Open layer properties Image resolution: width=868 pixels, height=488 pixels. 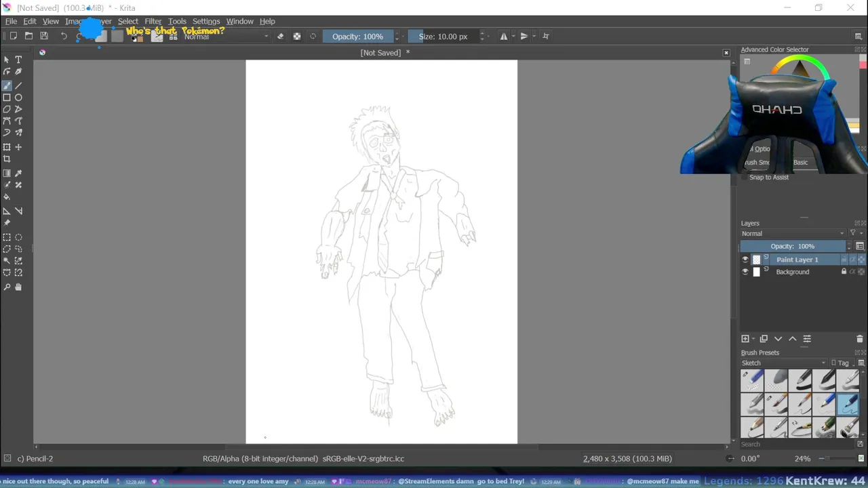click(807, 339)
